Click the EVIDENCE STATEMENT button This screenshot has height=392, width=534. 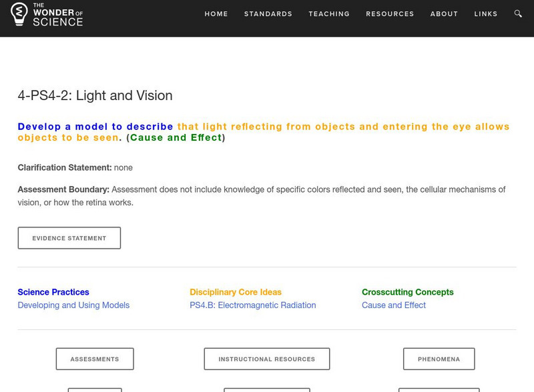[x=69, y=237]
